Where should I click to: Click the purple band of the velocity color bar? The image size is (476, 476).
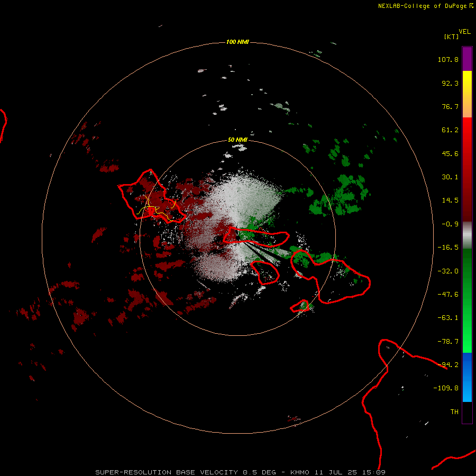(467, 59)
